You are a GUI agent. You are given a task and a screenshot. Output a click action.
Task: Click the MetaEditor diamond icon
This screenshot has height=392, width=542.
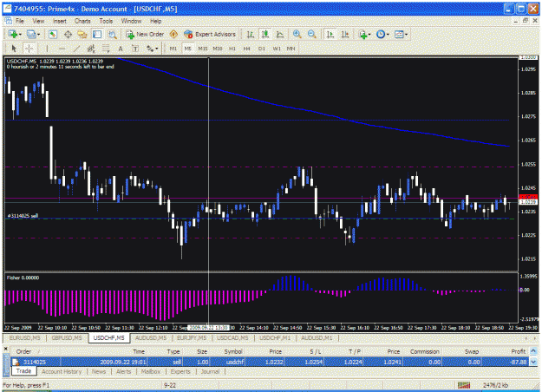coord(173,34)
